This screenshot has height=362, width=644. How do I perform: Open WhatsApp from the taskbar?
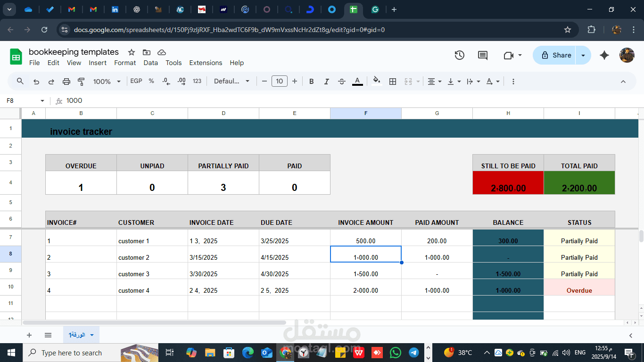(x=396, y=353)
